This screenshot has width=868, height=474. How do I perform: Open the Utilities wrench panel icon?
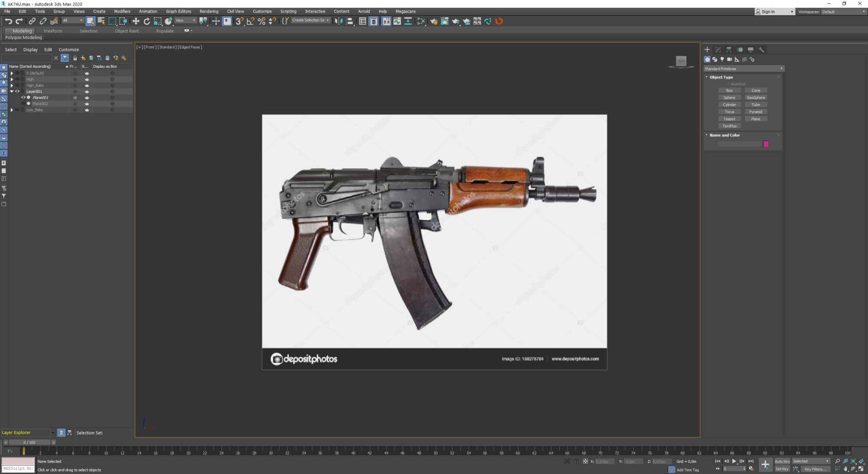(x=761, y=50)
